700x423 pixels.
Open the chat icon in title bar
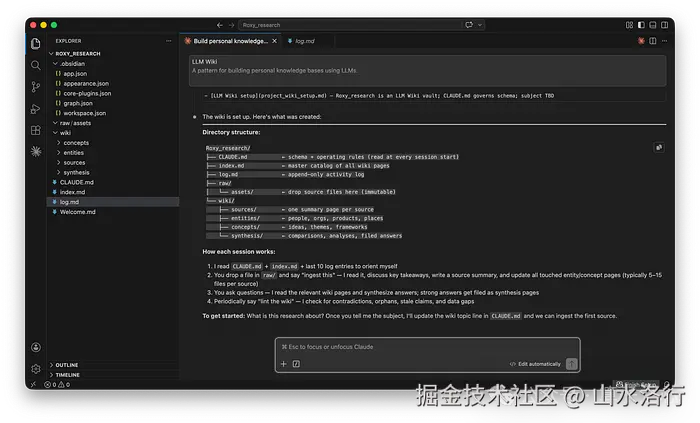coord(469,25)
